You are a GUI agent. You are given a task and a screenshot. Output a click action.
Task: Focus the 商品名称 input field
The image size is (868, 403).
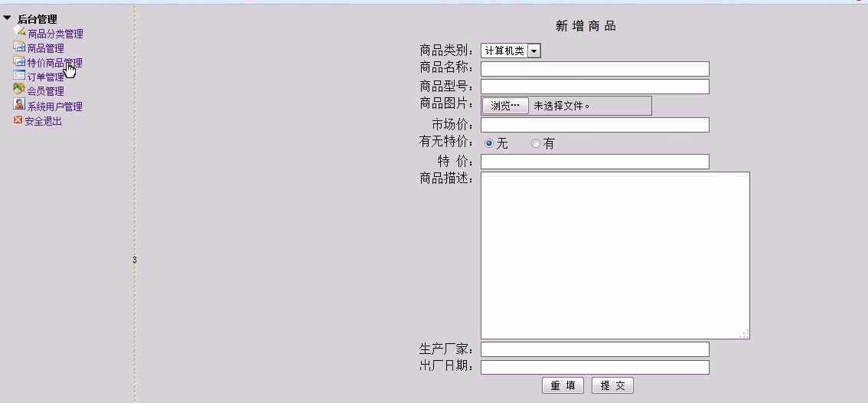click(595, 69)
